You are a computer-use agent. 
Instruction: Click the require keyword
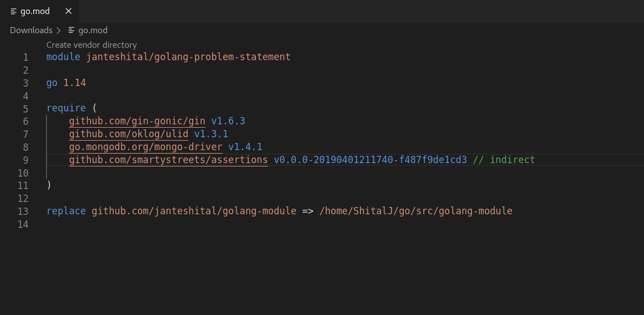66,108
